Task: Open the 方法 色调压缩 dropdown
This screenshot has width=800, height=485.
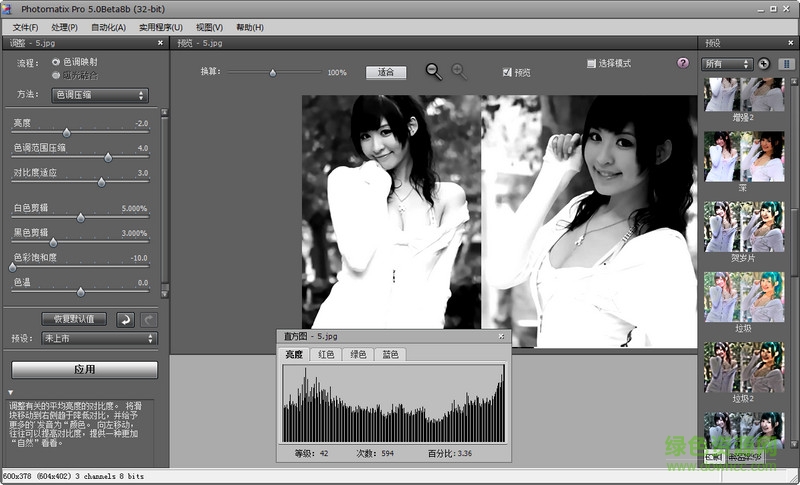Action: click(100, 95)
